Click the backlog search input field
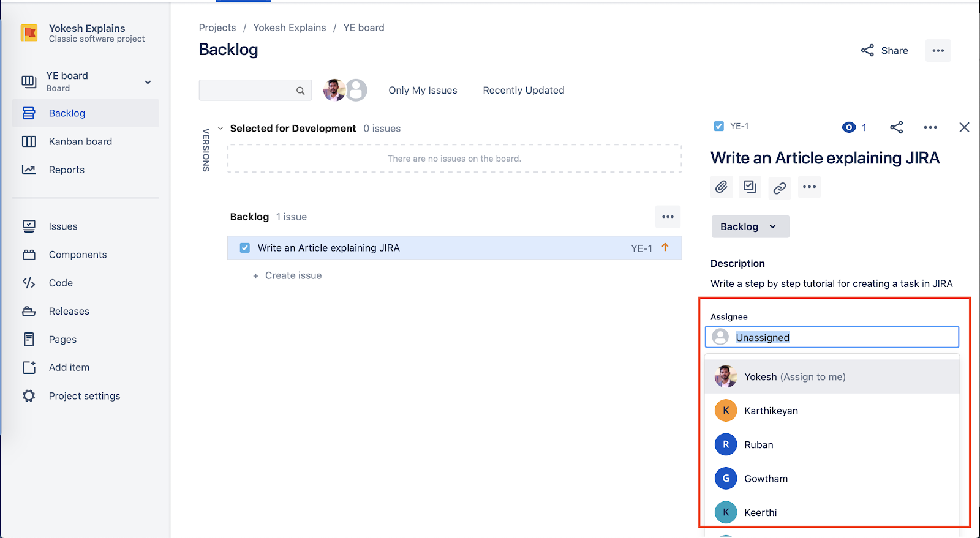 point(255,90)
